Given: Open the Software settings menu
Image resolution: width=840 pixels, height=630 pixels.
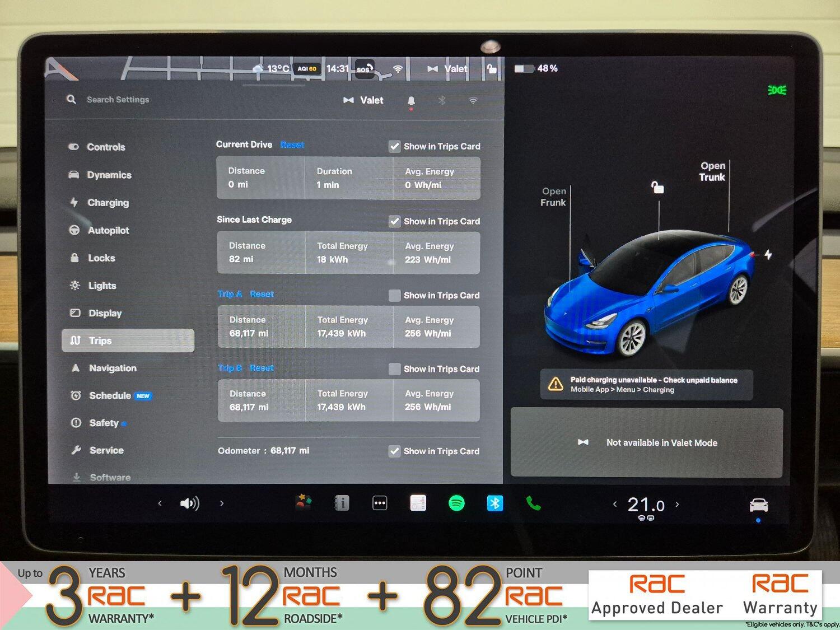Looking at the screenshot, I should click(101, 477).
